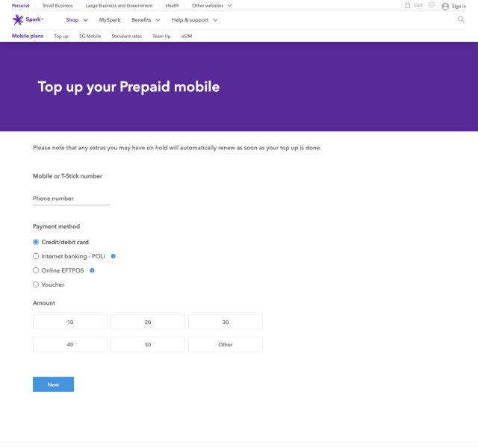The image size is (478, 448).
Task: Open the shopping cart bag icon
Action: click(x=407, y=5)
